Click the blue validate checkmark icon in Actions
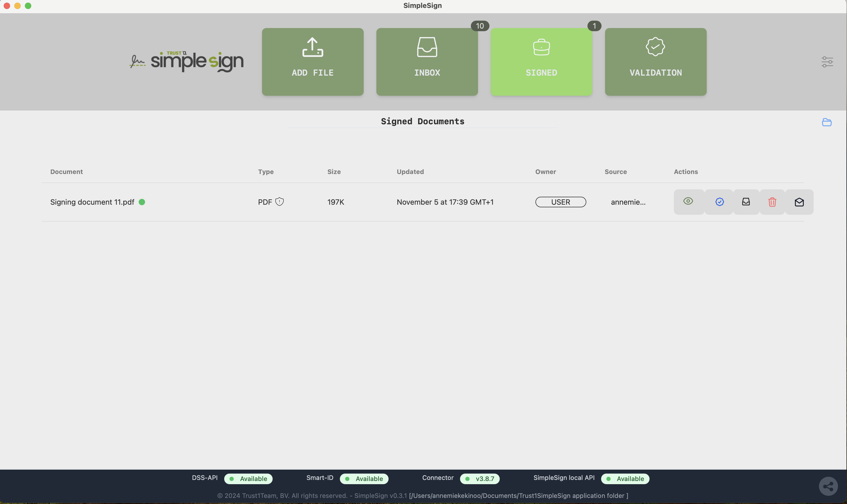Image resolution: width=847 pixels, height=504 pixels. 719,202
